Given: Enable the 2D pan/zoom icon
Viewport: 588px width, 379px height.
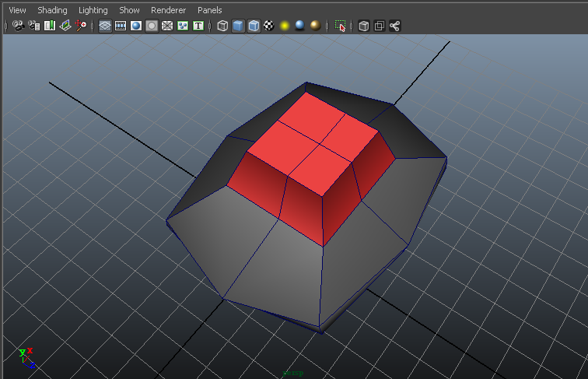Looking at the screenshot, I should [82, 26].
